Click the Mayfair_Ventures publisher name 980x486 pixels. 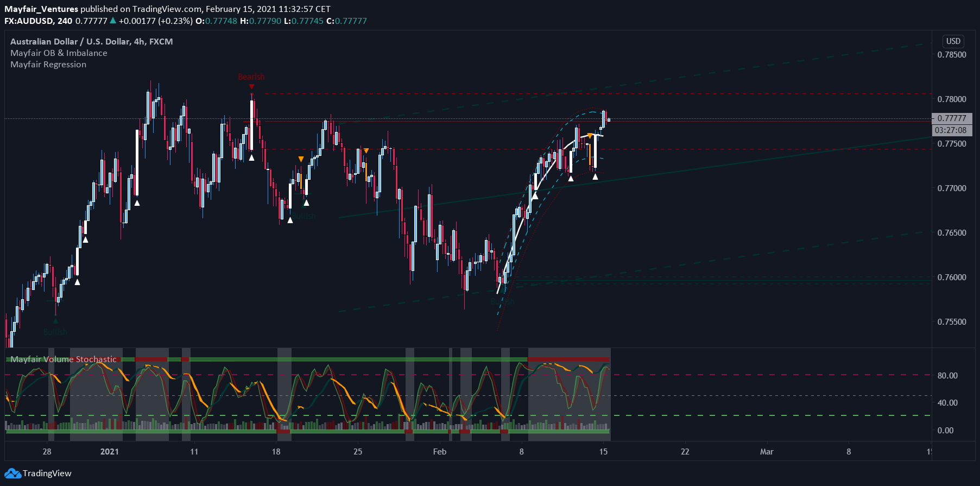(41, 9)
